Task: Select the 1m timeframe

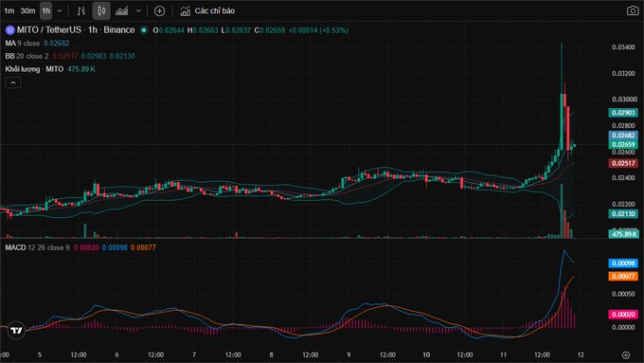Action: click(9, 11)
